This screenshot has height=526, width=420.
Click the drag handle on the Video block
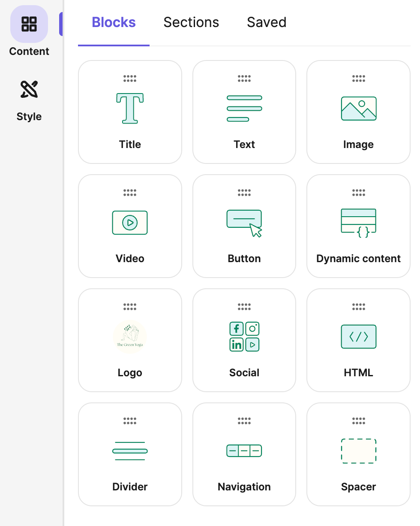(x=130, y=193)
